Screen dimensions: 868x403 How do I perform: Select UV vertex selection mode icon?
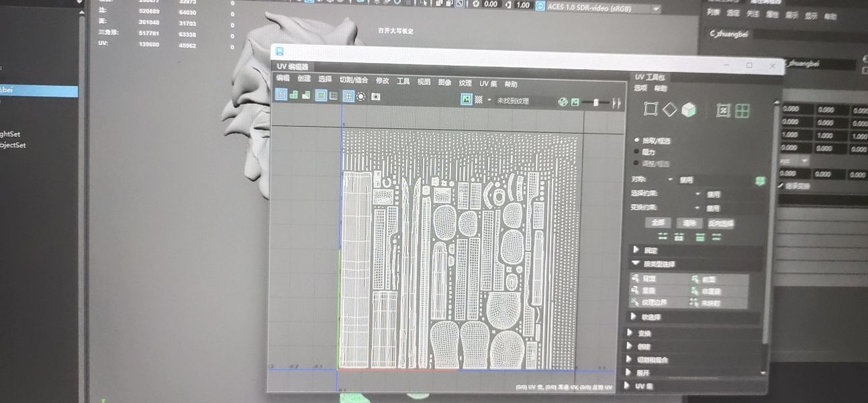[x=650, y=109]
